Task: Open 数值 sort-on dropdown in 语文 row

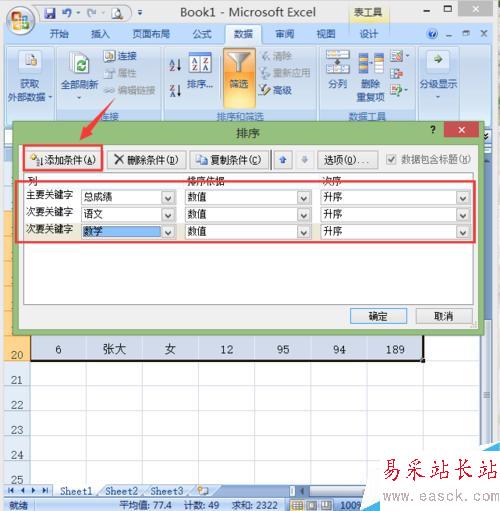Action: tap(304, 215)
